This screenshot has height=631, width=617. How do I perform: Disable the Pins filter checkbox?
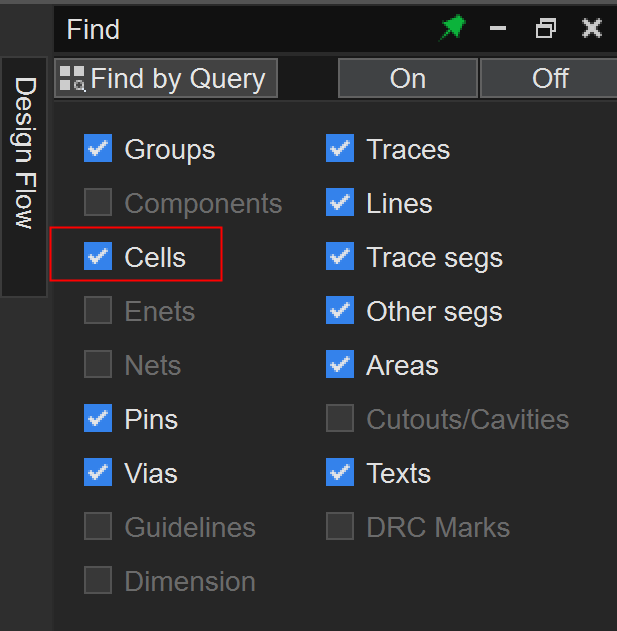coord(98,419)
